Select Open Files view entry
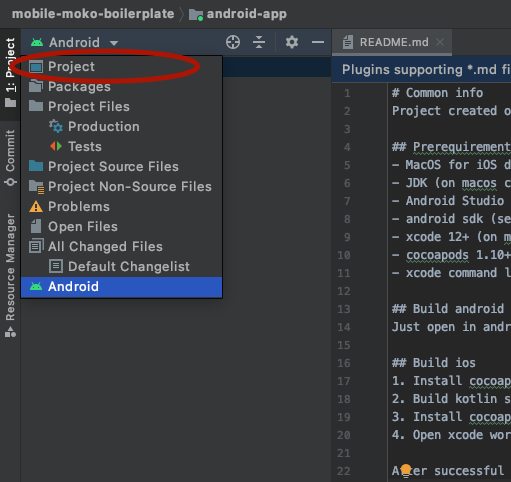Screen dimensions: 511x482 [122, 227]
